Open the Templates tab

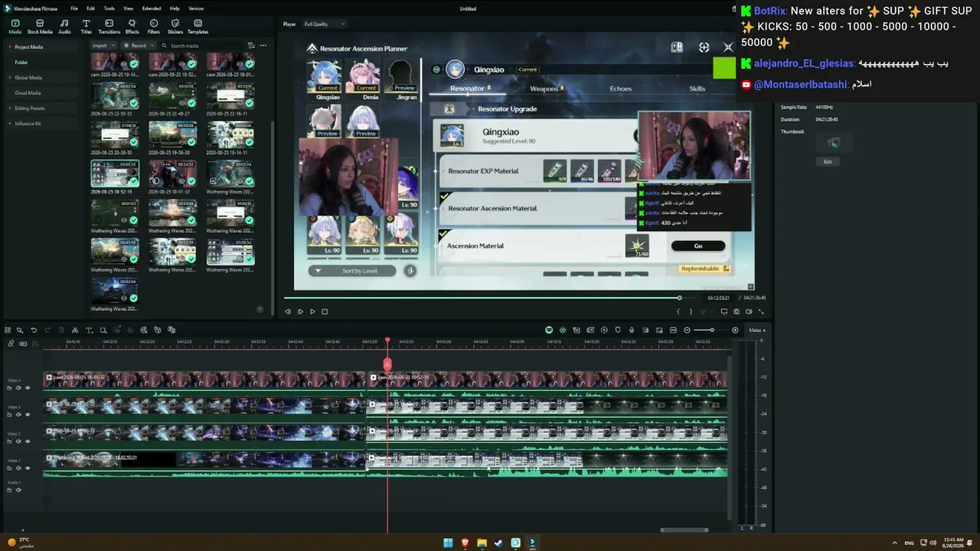[x=198, y=27]
